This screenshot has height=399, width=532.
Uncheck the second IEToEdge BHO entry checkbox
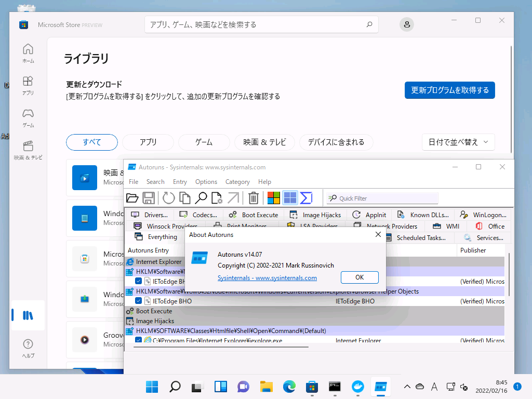coord(139,301)
